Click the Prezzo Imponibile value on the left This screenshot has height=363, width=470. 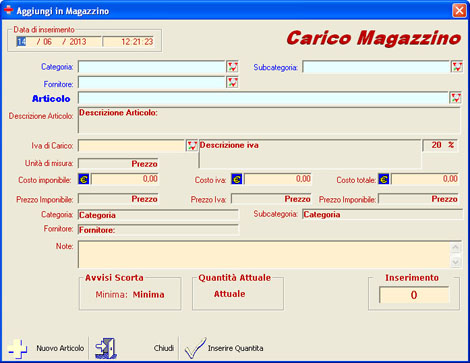[118, 199]
